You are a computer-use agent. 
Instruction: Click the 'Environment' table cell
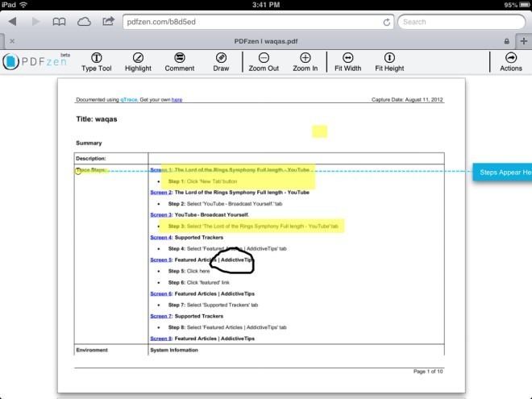[x=111, y=350]
